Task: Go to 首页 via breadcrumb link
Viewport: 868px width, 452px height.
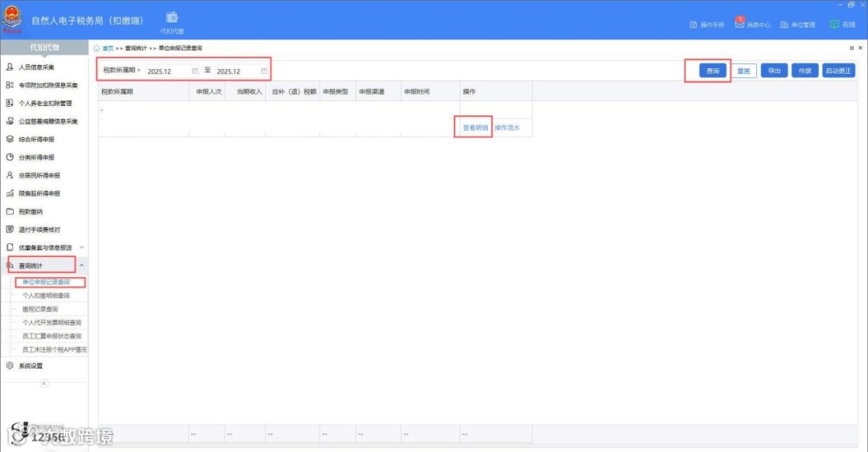Action: pos(108,48)
